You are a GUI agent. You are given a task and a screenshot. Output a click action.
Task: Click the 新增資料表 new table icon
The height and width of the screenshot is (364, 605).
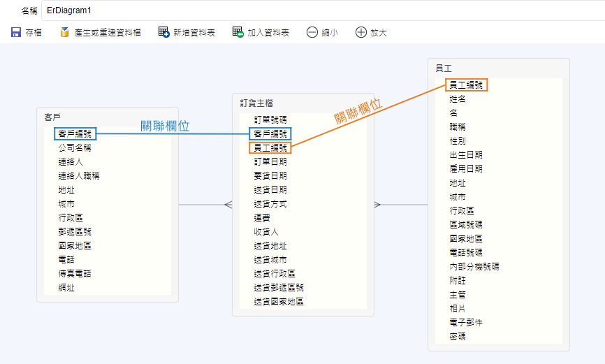click(164, 32)
